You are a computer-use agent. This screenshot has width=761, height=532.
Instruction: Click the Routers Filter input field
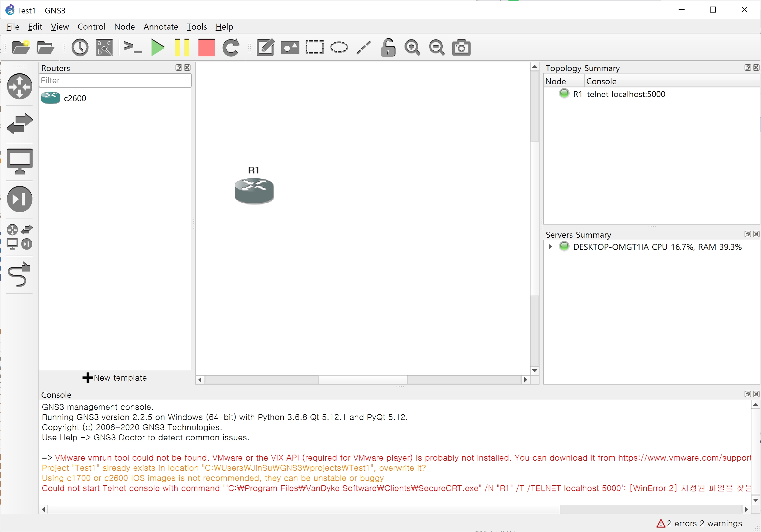click(115, 81)
